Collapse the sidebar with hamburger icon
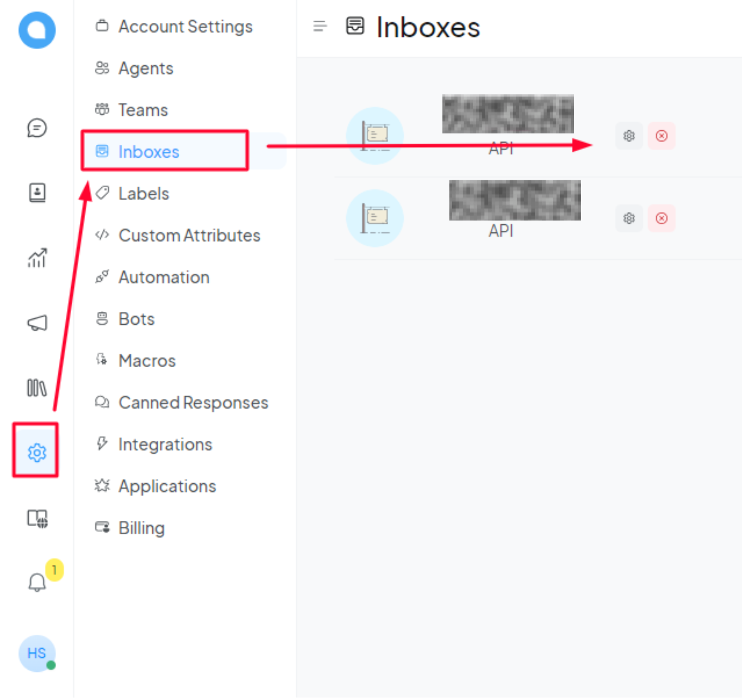The width and height of the screenshot is (742, 700). pos(320,26)
